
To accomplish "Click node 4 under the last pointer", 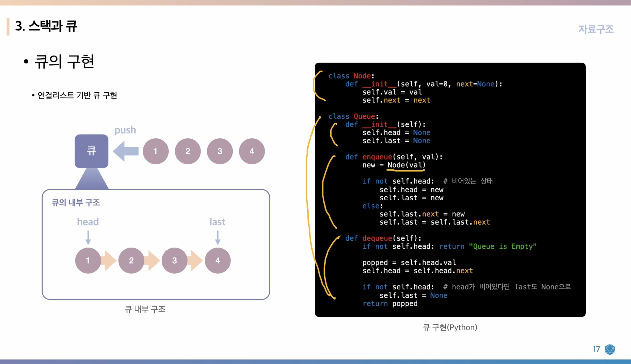I will tap(217, 260).
